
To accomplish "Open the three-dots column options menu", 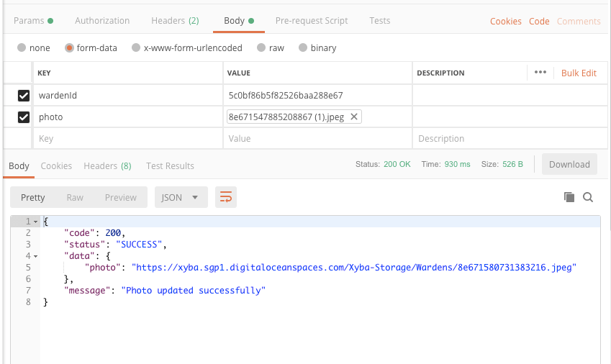I will (x=540, y=73).
